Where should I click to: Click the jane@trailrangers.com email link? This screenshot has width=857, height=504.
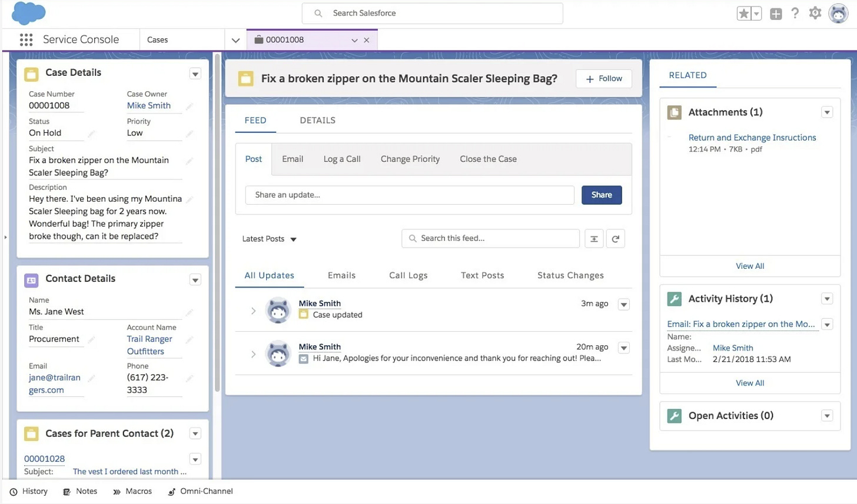[x=55, y=383]
